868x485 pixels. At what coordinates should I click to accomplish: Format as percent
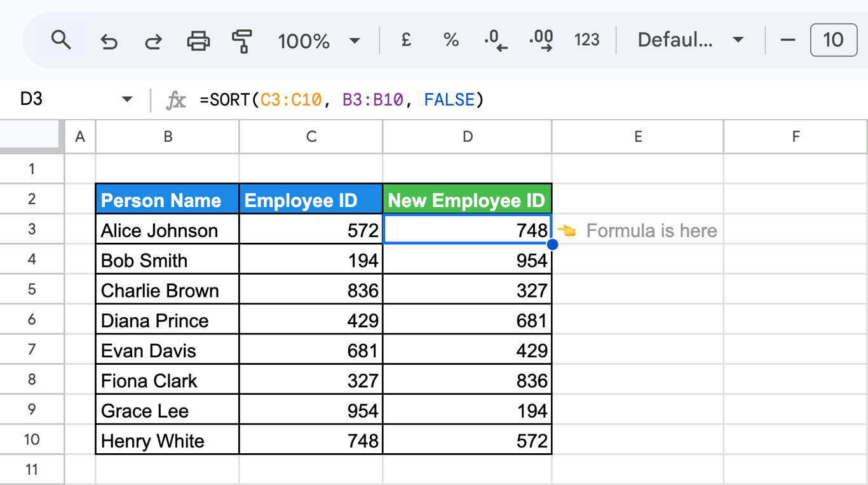pyautogui.click(x=451, y=40)
